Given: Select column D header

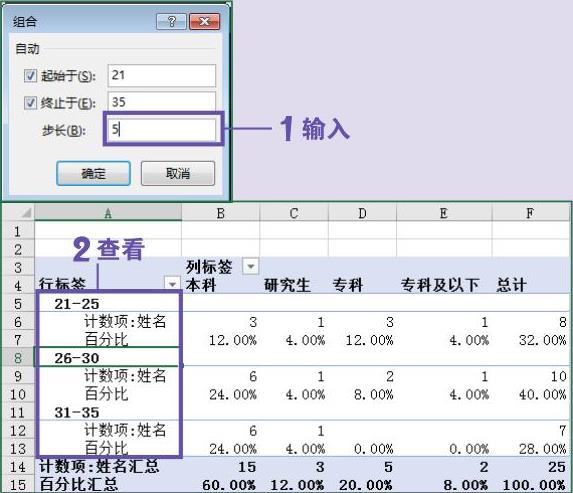Looking at the screenshot, I should [x=363, y=213].
